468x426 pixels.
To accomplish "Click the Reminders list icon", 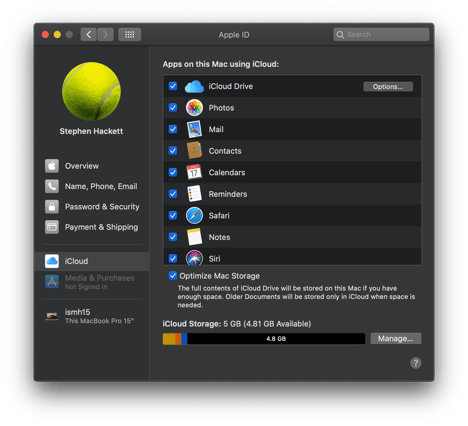I will point(194,194).
